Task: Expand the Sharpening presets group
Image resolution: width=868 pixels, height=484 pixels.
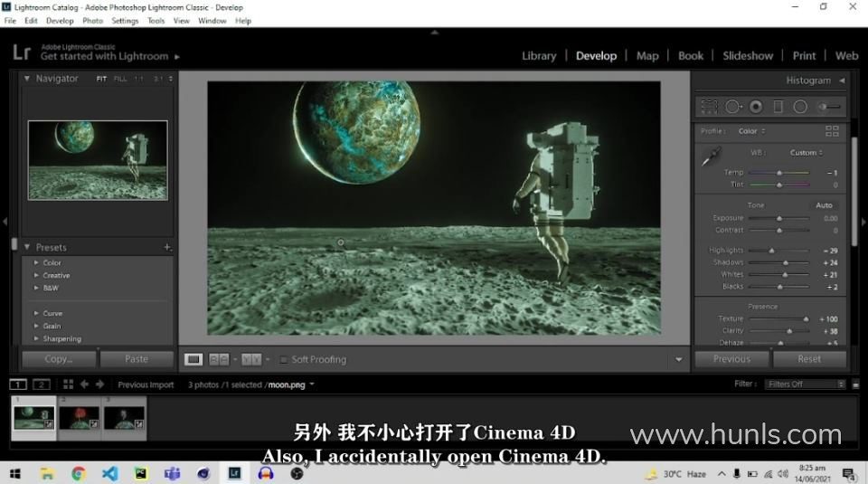Action: (x=36, y=339)
